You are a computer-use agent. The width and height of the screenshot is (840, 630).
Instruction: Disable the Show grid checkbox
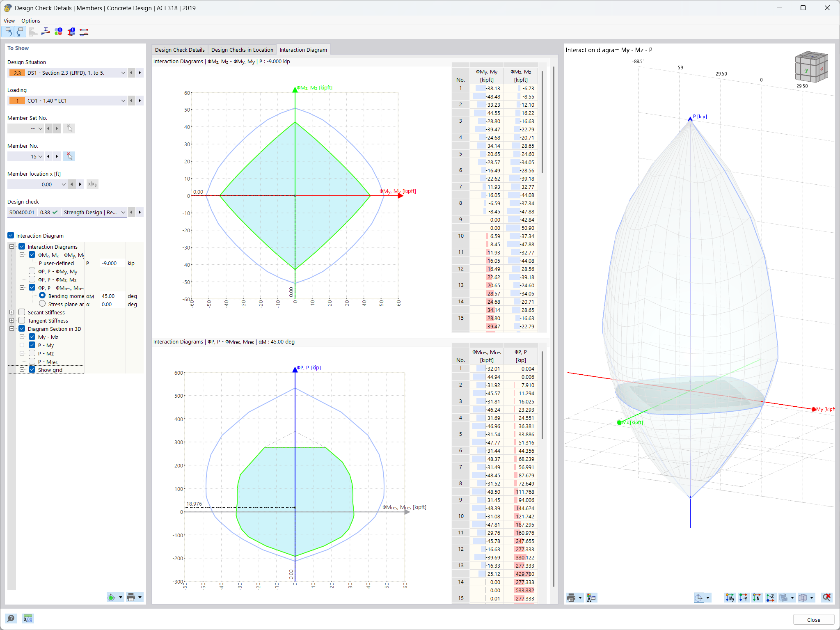[32, 369]
